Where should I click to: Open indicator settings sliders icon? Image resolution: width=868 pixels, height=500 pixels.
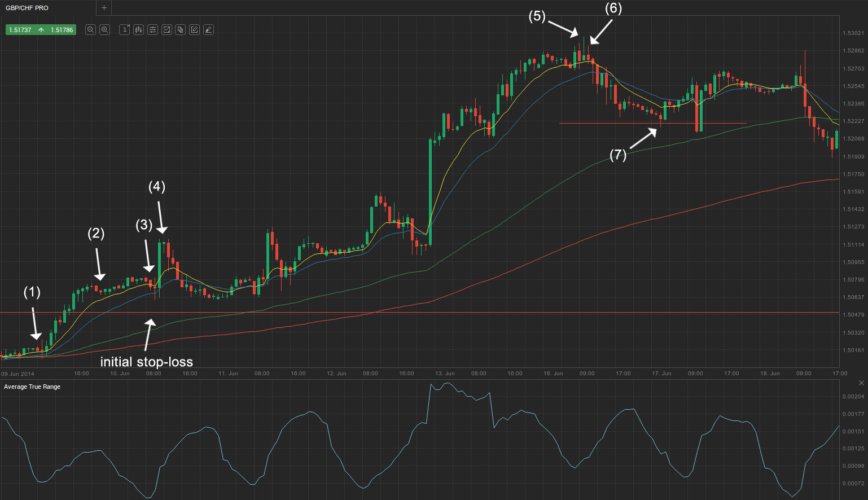152,30
